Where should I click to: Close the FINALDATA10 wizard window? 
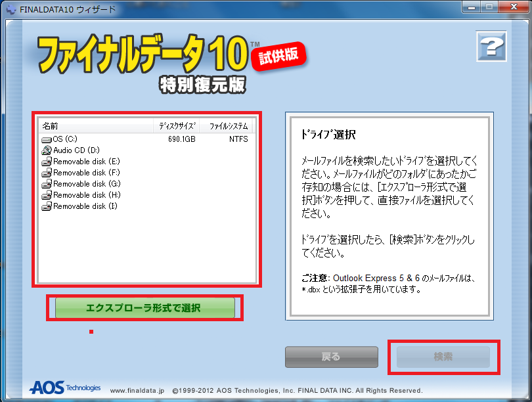[514, 7]
